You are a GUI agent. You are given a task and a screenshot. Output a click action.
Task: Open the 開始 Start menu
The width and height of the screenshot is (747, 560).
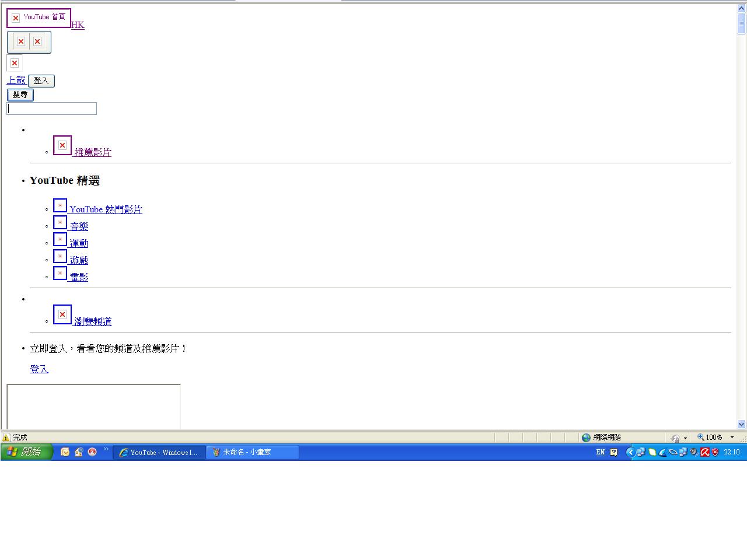(27, 452)
